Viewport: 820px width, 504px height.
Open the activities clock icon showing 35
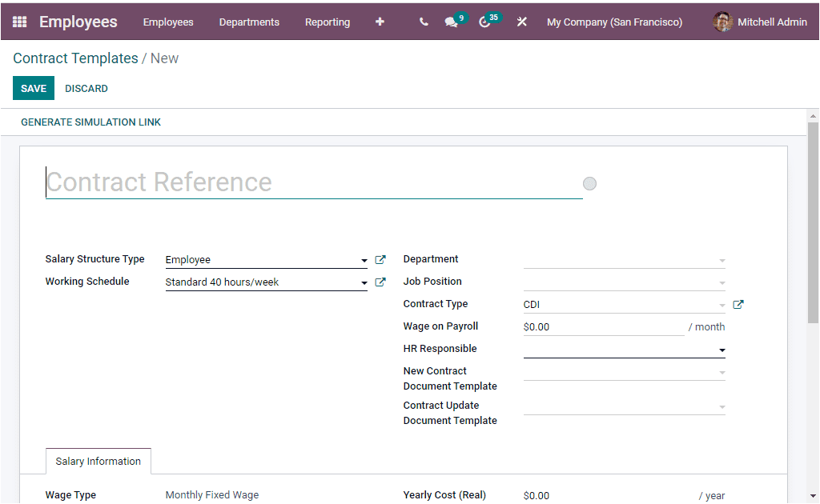(487, 22)
